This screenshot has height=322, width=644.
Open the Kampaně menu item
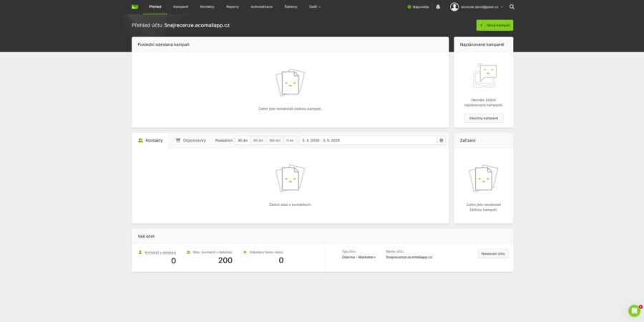click(181, 7)
